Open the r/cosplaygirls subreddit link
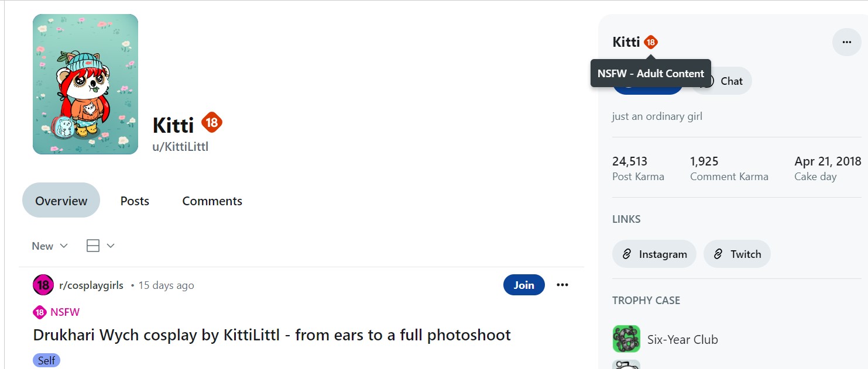The width and height of the screenshot is (868, 369). coord(91,285)
